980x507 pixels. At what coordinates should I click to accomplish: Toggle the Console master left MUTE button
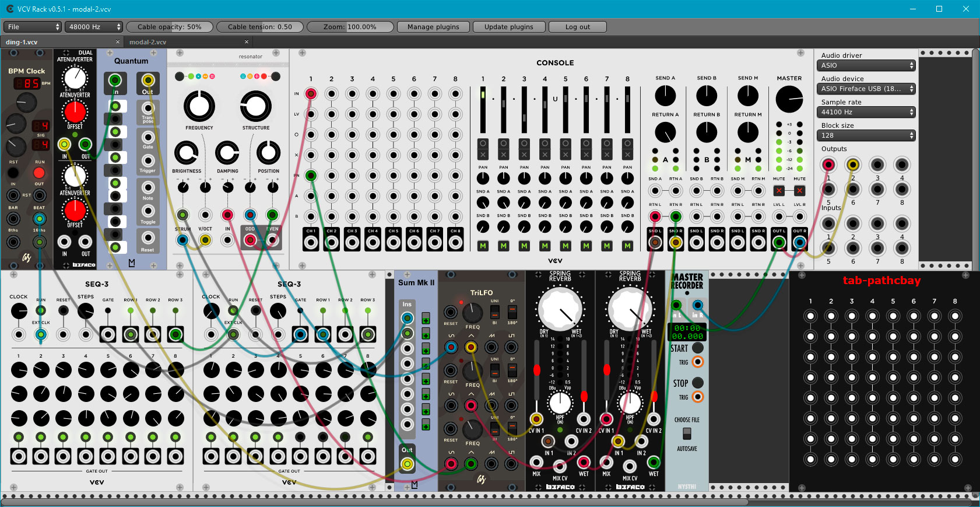coord(779,190)
